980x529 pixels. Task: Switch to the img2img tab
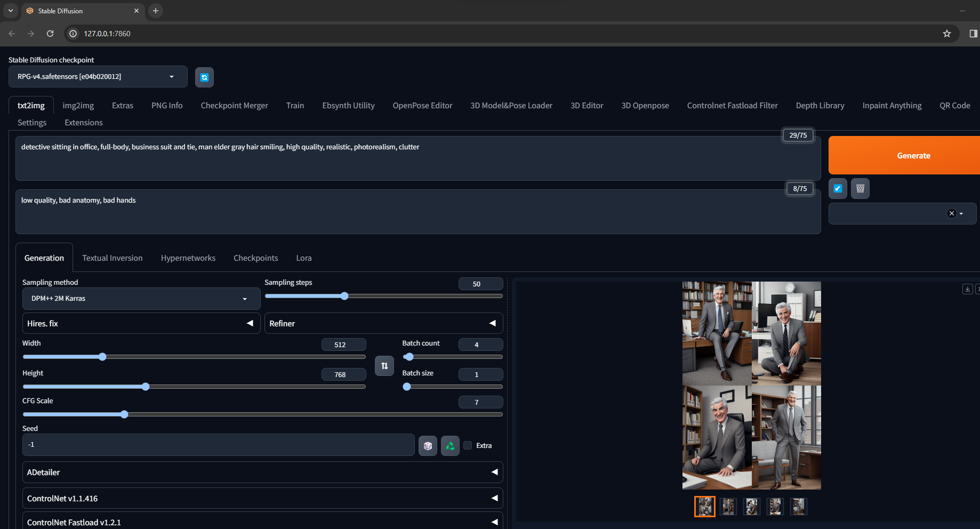coord(78,106)
